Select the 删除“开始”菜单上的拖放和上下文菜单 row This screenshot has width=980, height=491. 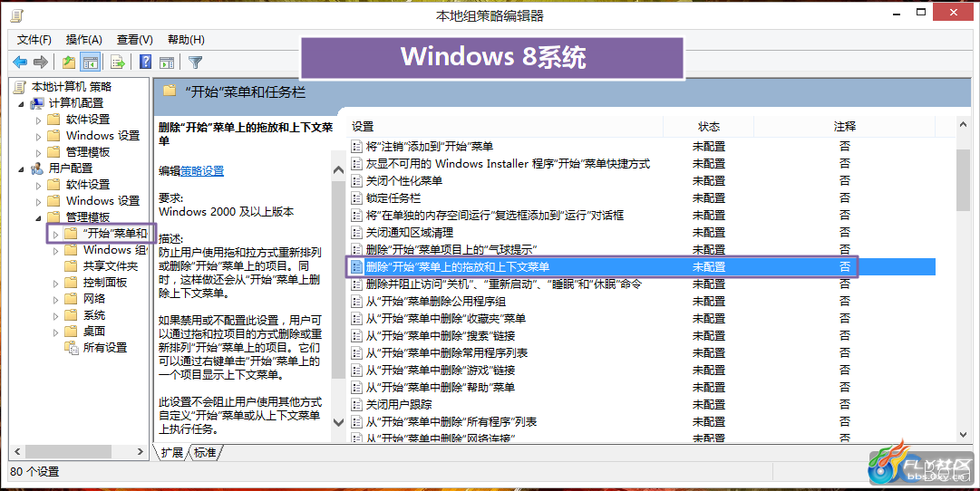click(x=641, y=266)
